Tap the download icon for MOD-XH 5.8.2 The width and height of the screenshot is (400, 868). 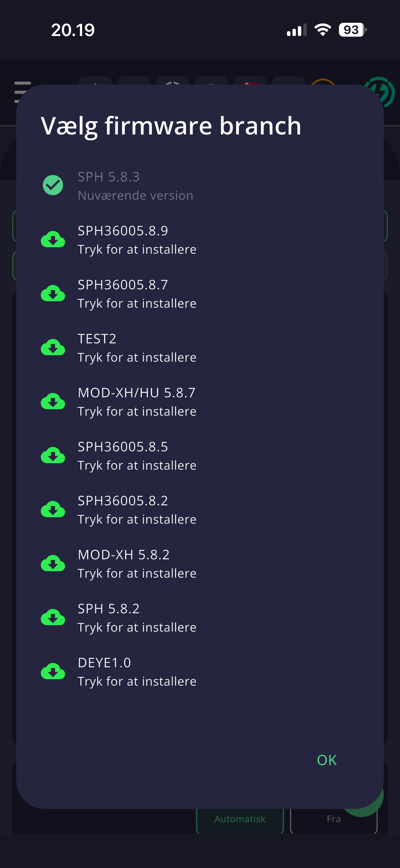click(x=53, y=564)
